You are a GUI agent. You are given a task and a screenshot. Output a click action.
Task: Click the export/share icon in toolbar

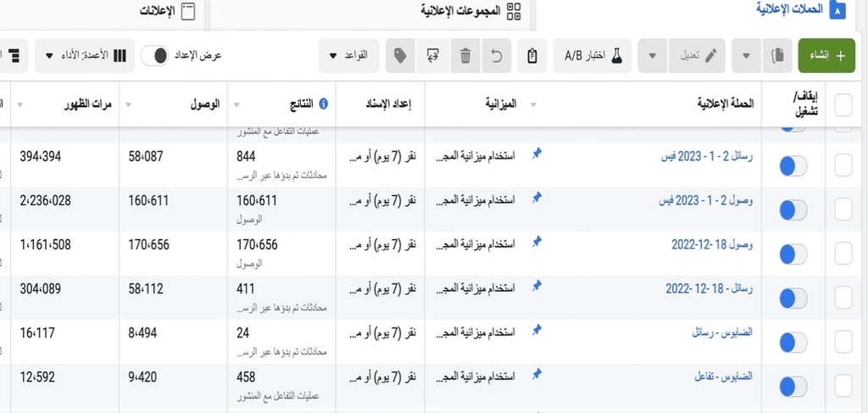click(433, 55)
